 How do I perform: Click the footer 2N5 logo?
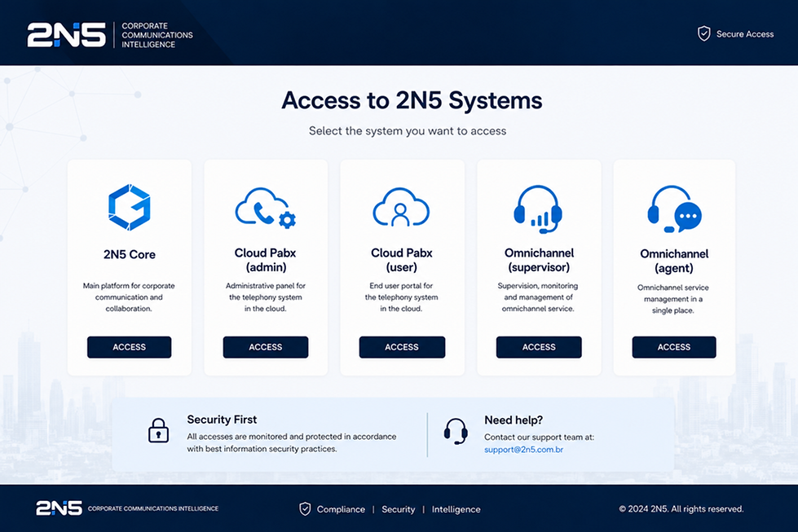click(59, 508)
